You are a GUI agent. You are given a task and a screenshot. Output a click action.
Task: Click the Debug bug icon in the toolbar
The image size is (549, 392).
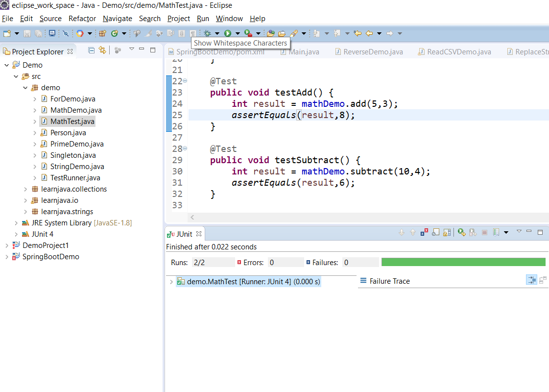tap(207, 33)
